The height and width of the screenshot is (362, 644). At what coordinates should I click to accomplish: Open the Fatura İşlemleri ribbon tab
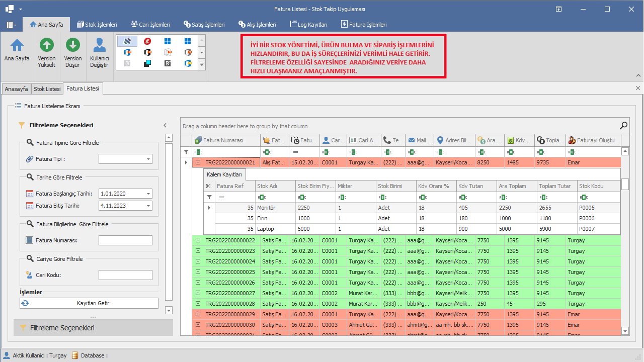point(364,24)
